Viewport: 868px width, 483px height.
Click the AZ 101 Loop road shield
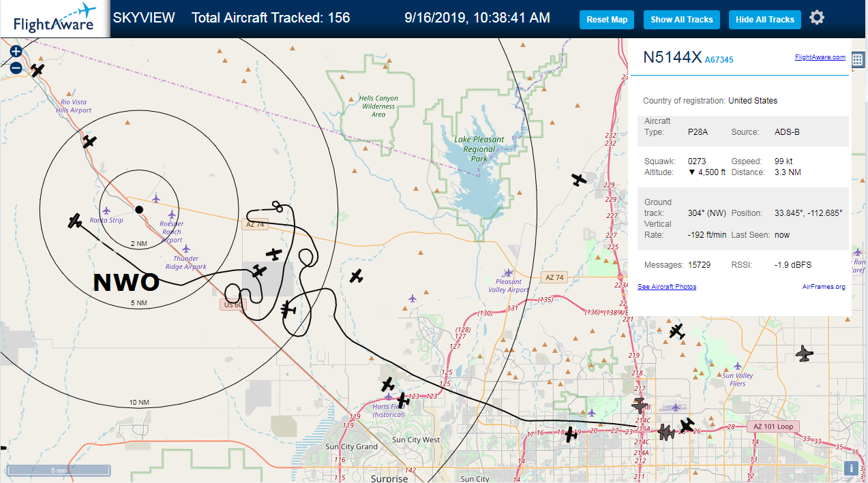click(773, 426)
